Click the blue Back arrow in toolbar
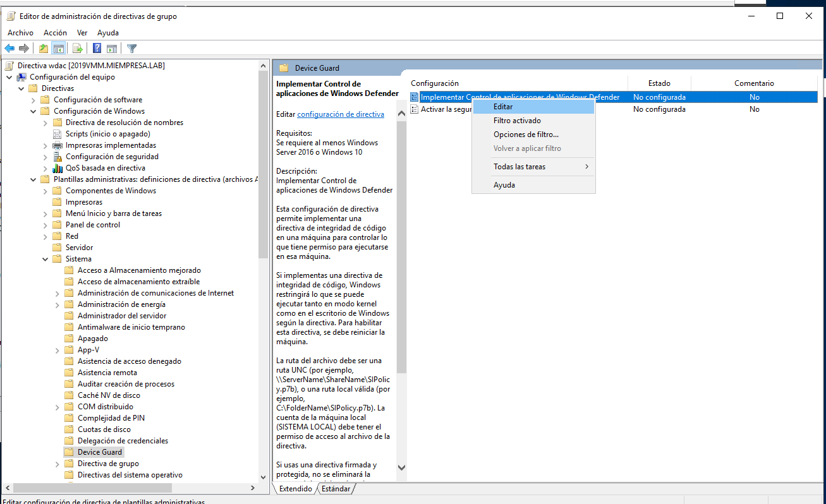826x504 pixels. click(9, 49)
